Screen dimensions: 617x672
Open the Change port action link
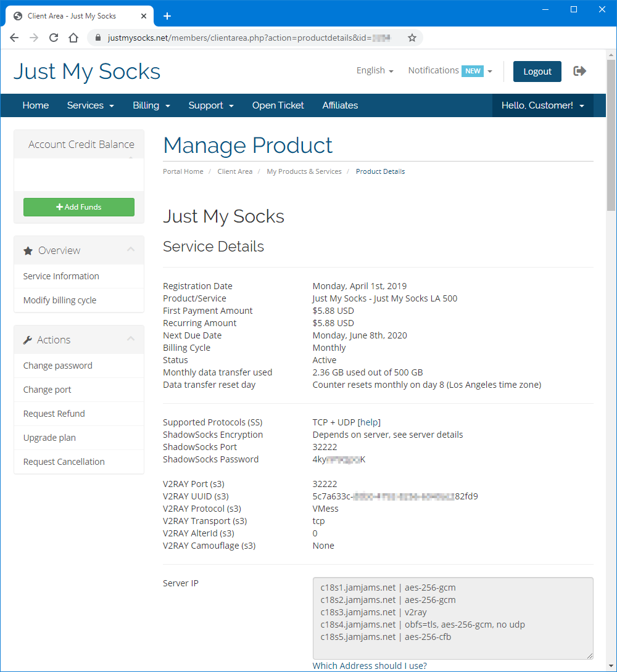pyautogui.click(x=48, y=390)
